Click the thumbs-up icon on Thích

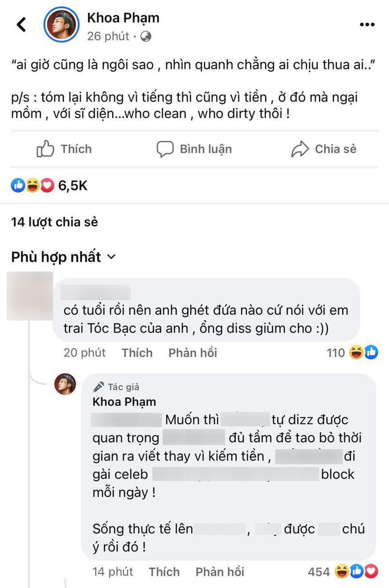[x=46, y=149]
